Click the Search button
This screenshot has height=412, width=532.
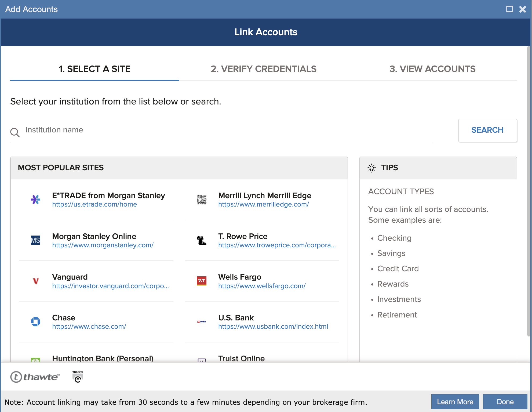click(487, 130)
